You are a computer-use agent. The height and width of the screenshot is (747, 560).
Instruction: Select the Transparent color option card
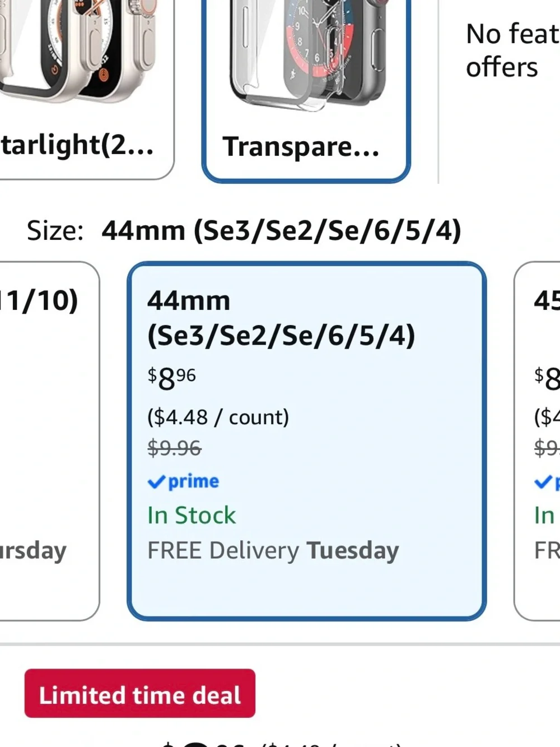click(306, 90)
